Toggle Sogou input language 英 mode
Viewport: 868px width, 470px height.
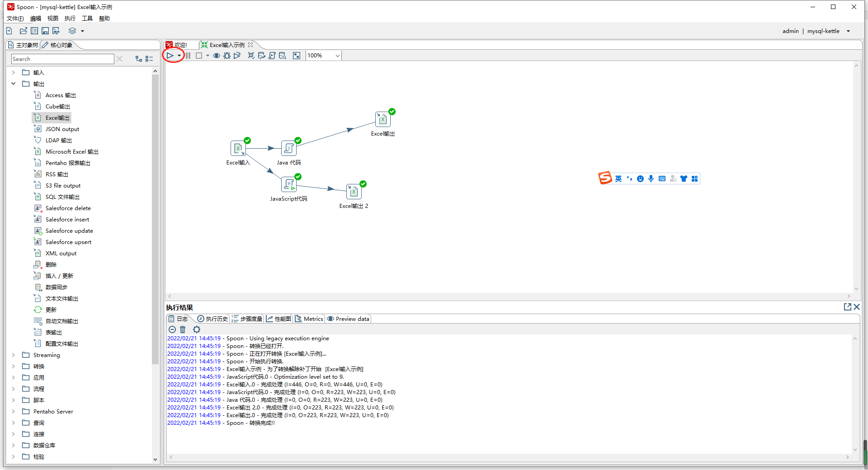click(x=618, y=179)
